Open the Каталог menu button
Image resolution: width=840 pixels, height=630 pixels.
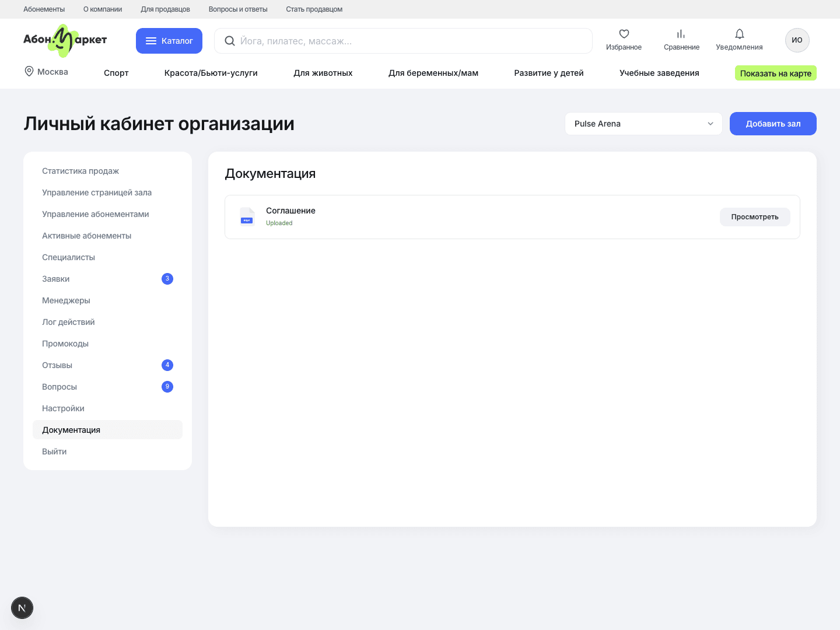point(169,41)
